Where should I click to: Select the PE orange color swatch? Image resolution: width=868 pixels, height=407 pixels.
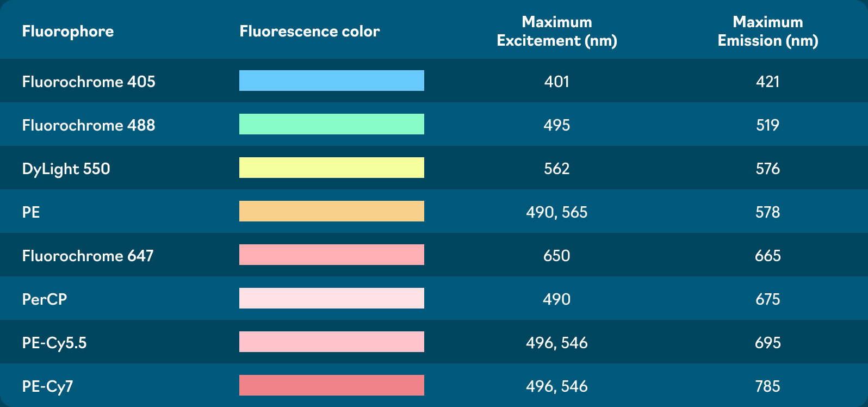331,211
